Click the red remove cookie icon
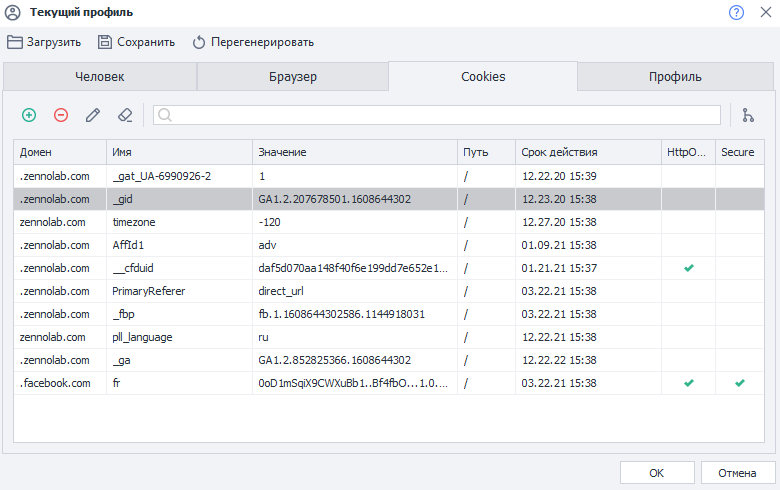 click(61, 115)
